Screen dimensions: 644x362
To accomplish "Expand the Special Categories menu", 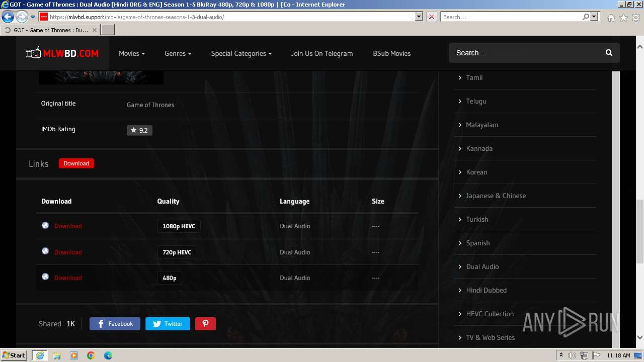I will click(x=241, y=53).
